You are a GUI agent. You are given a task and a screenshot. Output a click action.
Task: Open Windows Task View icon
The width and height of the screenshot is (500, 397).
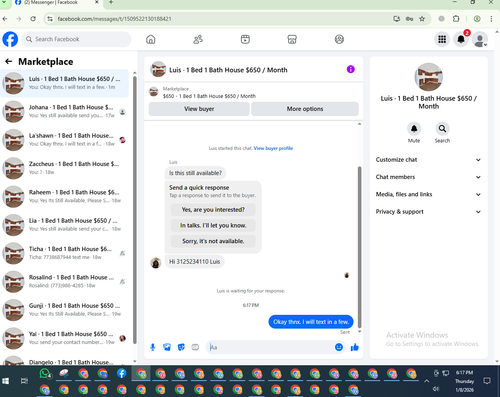click(24, 381)
